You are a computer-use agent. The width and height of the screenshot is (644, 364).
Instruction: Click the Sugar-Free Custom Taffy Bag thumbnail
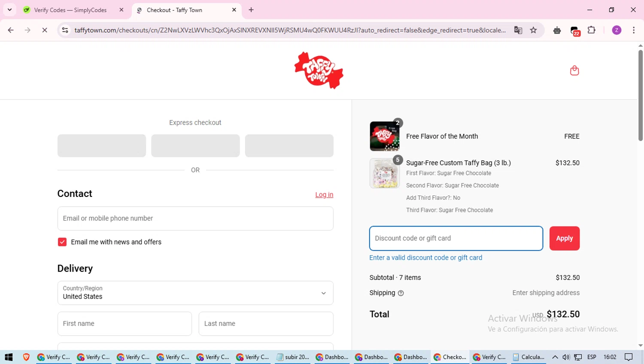coord(385,173)
